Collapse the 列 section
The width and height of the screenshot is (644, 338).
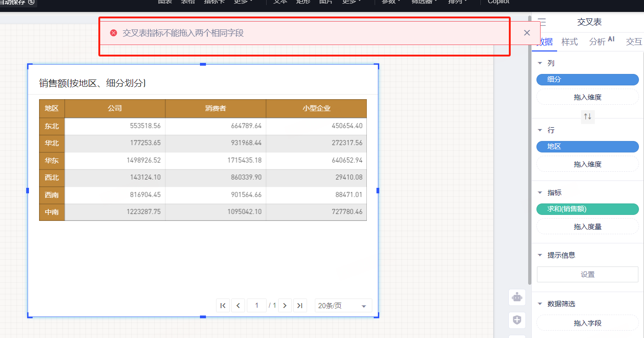(x=540, y=63)
